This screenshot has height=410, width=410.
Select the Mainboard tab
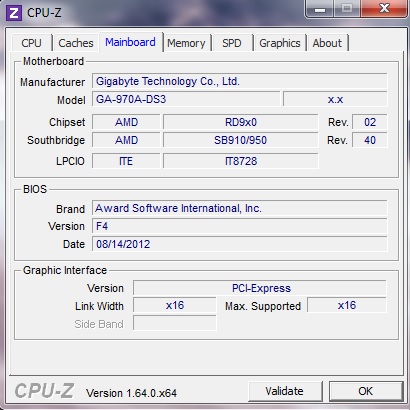click(x=130, y=42)
